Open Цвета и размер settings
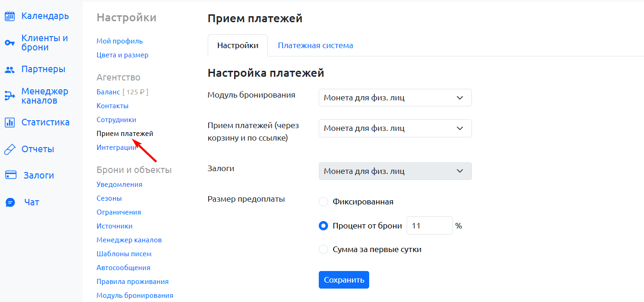This screenshot has width=644, height=302. 122,55
